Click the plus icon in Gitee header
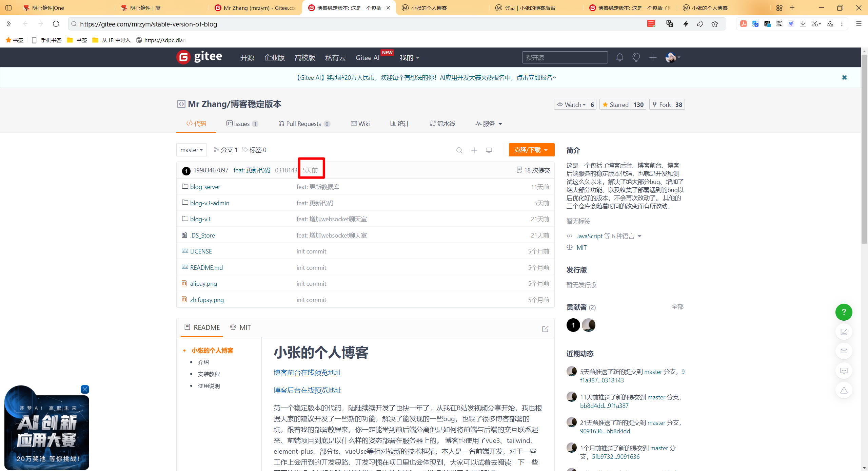The height and width of the screenshot is (471, 868). coord(653,57)
